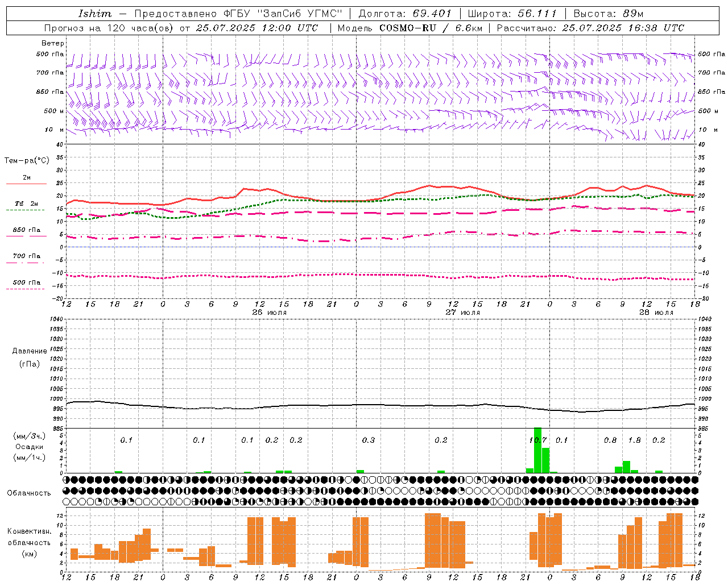
Task: Click the "1.8" precipitation amount value
Action: click(635, 440)
